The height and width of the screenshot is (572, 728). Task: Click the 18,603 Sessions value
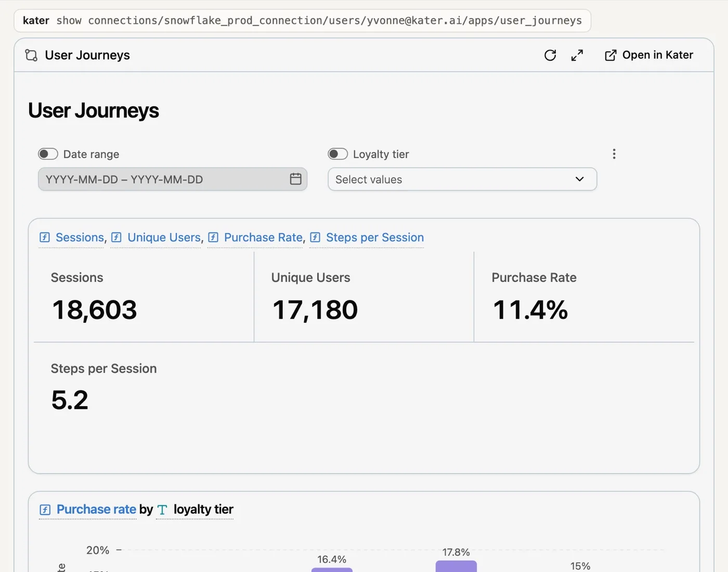click(95, 310)
